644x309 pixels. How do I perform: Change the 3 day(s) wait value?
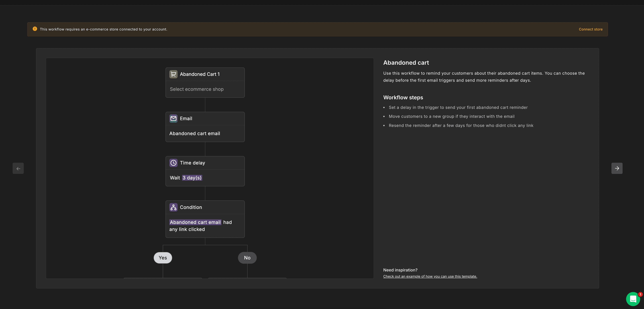(192, 178)
